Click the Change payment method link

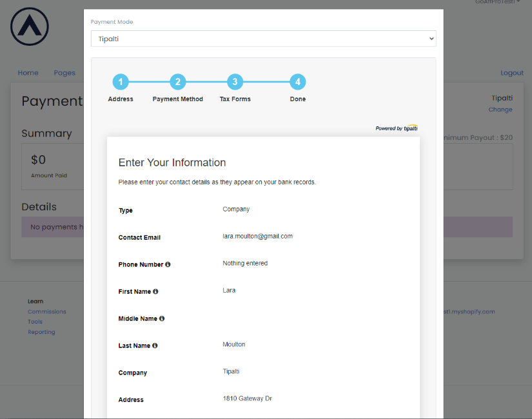[x=500, y=110]
